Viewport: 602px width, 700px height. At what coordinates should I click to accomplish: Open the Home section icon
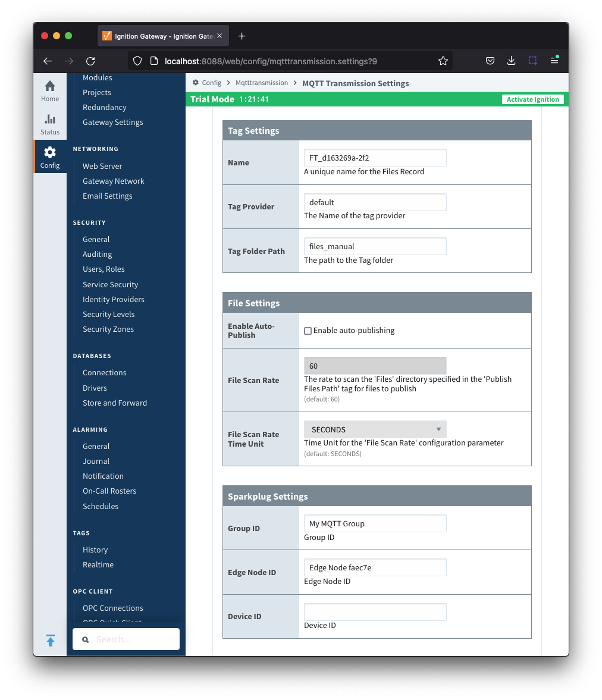tap(50, 86)
